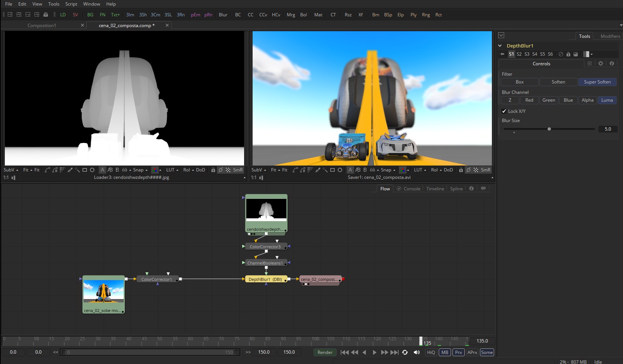Viewport: 623px width, 364px height.
Task: Select the magic wand tool in left viewer
Action: point(77,170)
